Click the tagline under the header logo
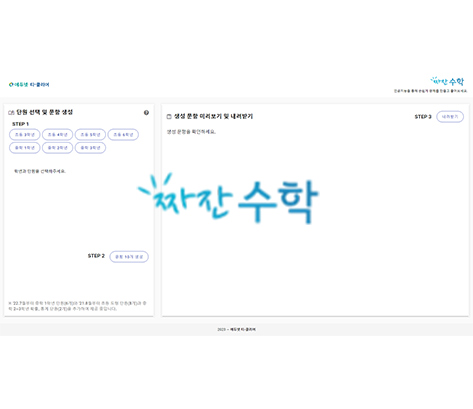 click(430, 91)
